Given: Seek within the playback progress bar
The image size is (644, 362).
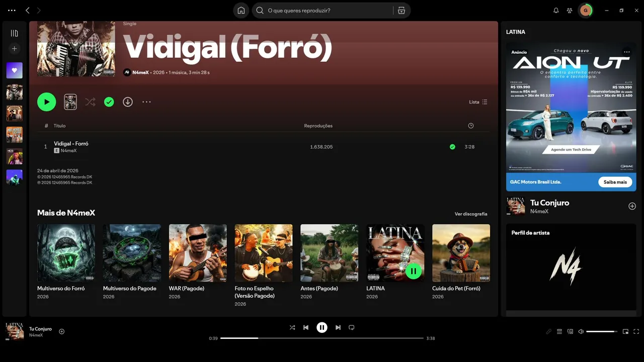Looking at the screenshot, I should (x=322, y=338).
